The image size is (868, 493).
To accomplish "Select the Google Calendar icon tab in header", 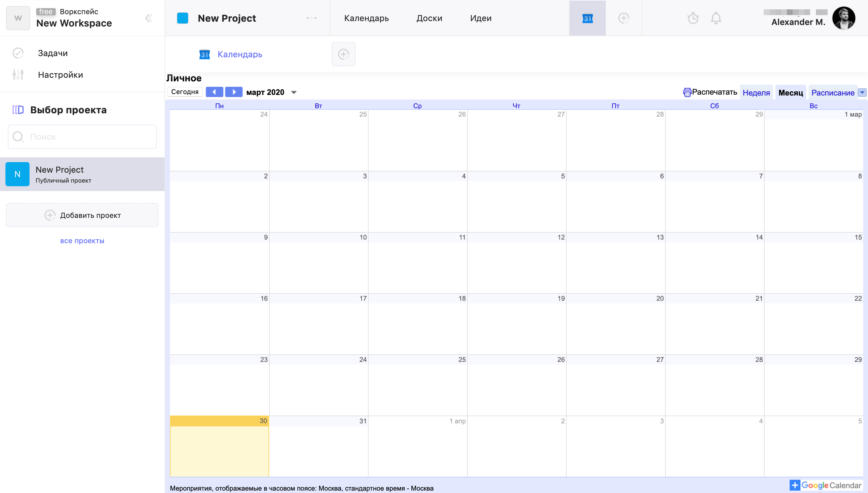I will click(x=587, y=18).
